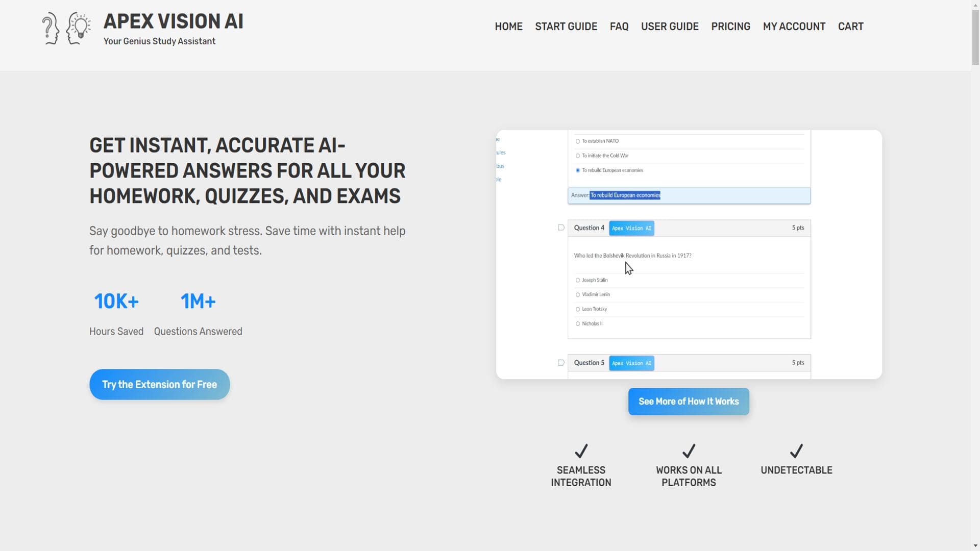This screenshot has width=980, height=551.
Task: Click Try the Extension for Free button
Action: pos(159,384)
